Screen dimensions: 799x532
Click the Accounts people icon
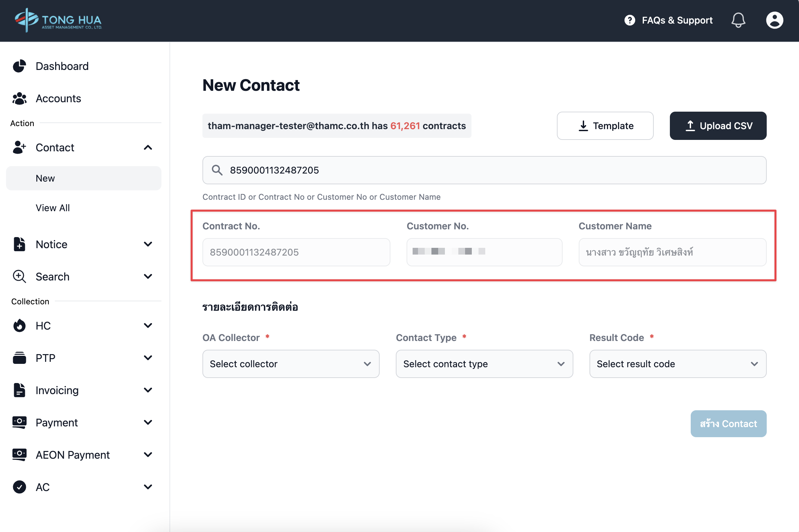pos(20,99)
